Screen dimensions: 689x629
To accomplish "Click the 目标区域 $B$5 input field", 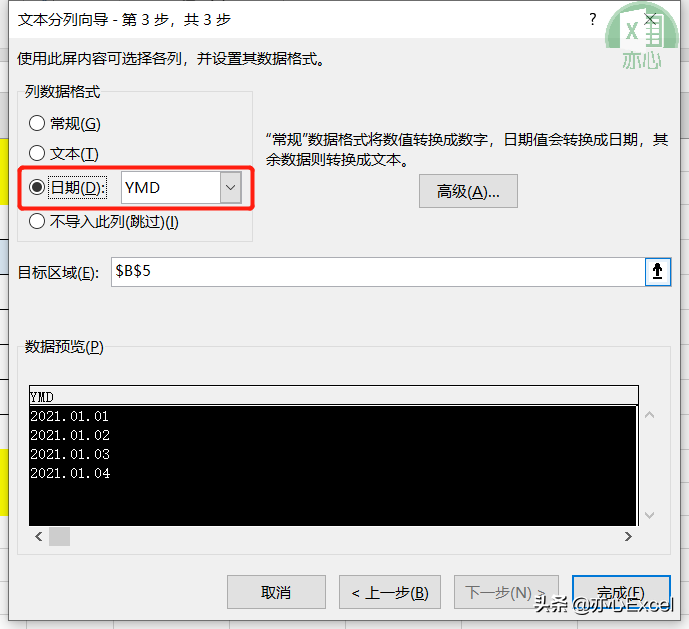I will (378, 272).
